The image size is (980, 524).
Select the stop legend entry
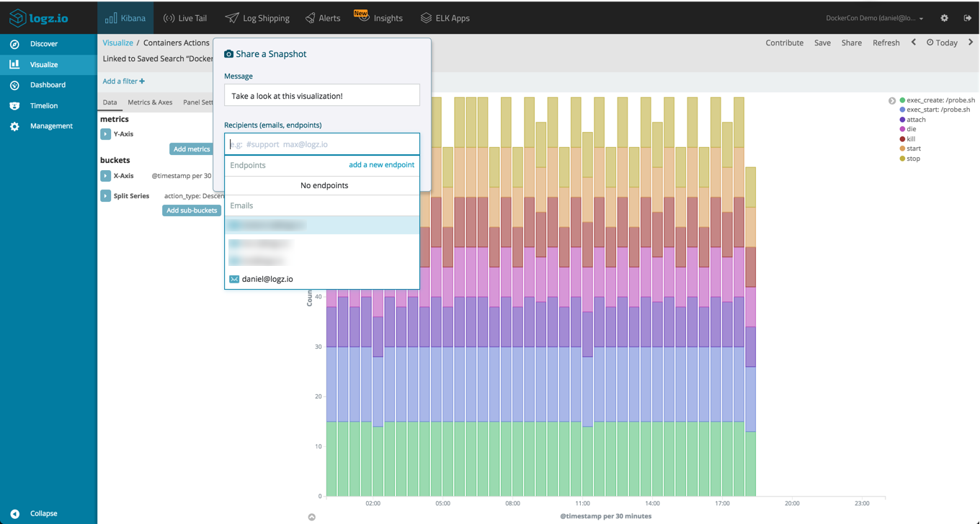click(x=909, y=159)
